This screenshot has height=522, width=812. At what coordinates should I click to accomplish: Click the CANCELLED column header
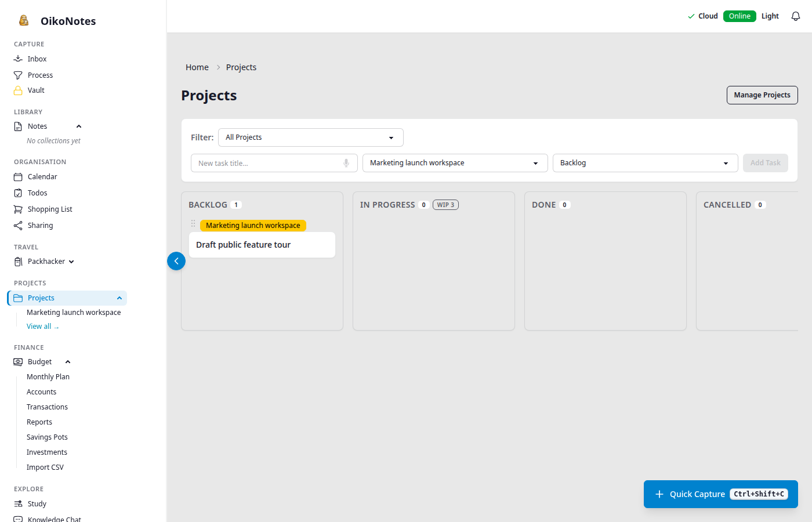(727, 205)
